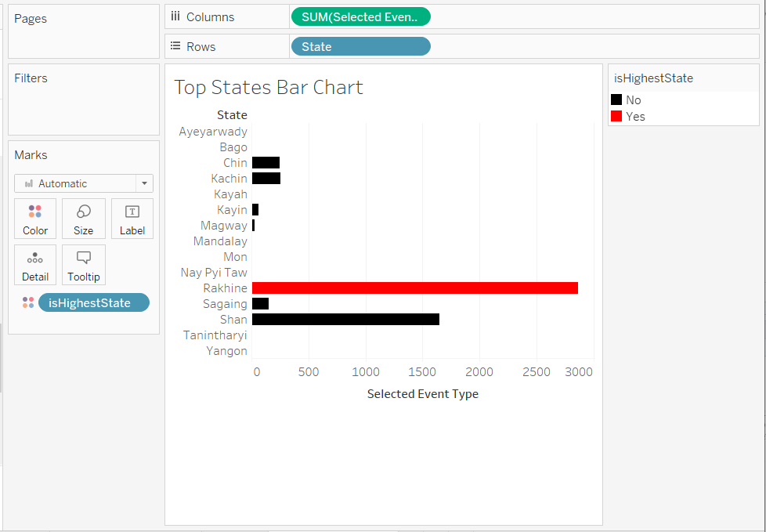
Task: Click the Selected Event Type axis title
Action: click(x=422, y=394)
